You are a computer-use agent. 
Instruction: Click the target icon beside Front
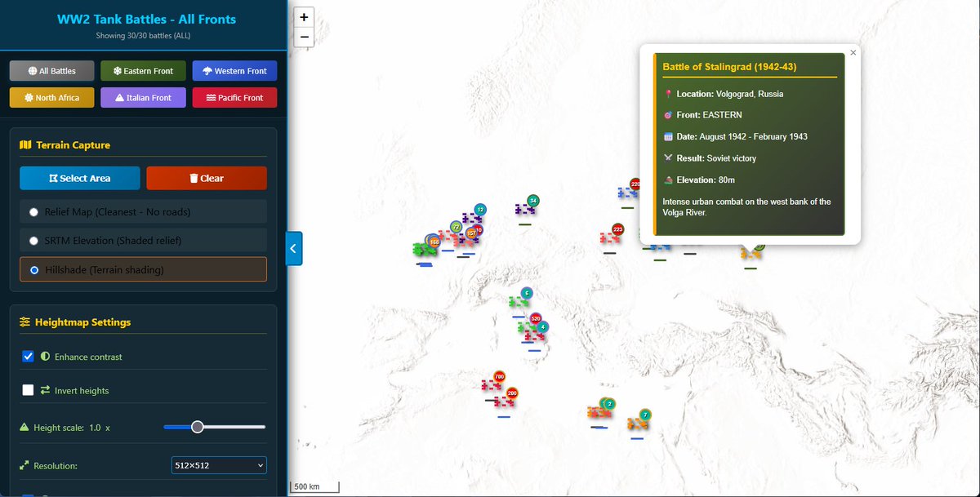(x=668, y=115)
